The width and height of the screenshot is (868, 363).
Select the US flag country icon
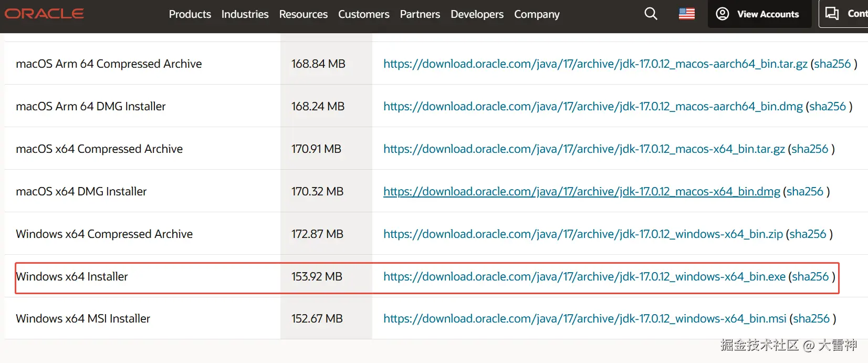pos(686,14)
